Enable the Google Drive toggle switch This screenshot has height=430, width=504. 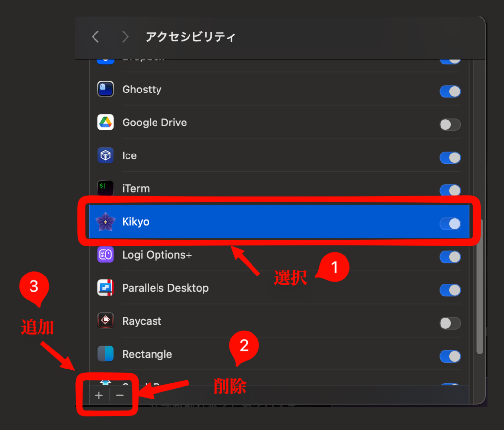(450, 124)
